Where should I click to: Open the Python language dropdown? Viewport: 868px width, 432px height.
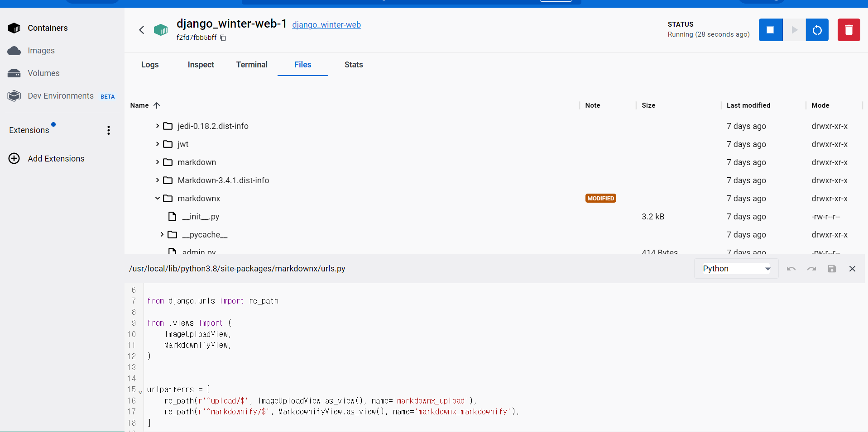tap(736, 269)
